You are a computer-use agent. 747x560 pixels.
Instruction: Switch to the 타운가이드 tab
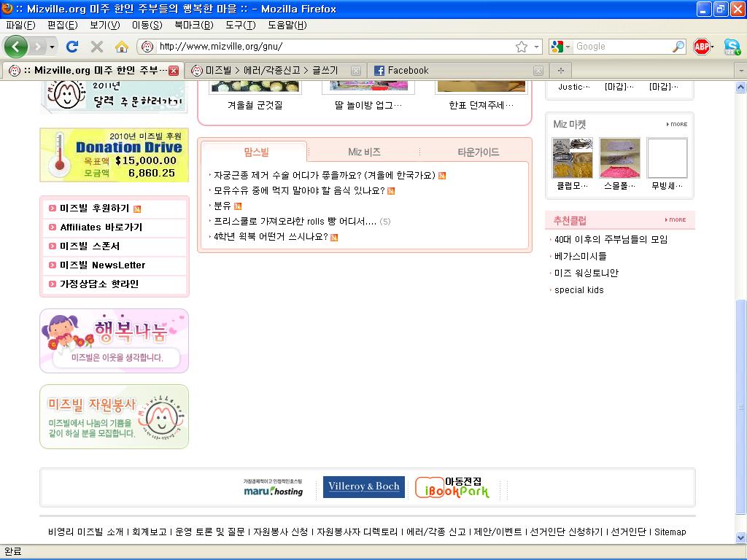pyautogui.click(x=478, y=152)
